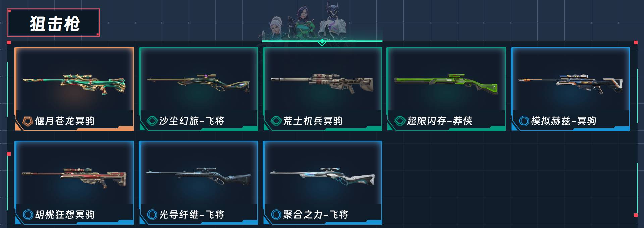
Task: Click the blue circle icon beside 光导纤维-飞将
Action: tap(152, 214)
